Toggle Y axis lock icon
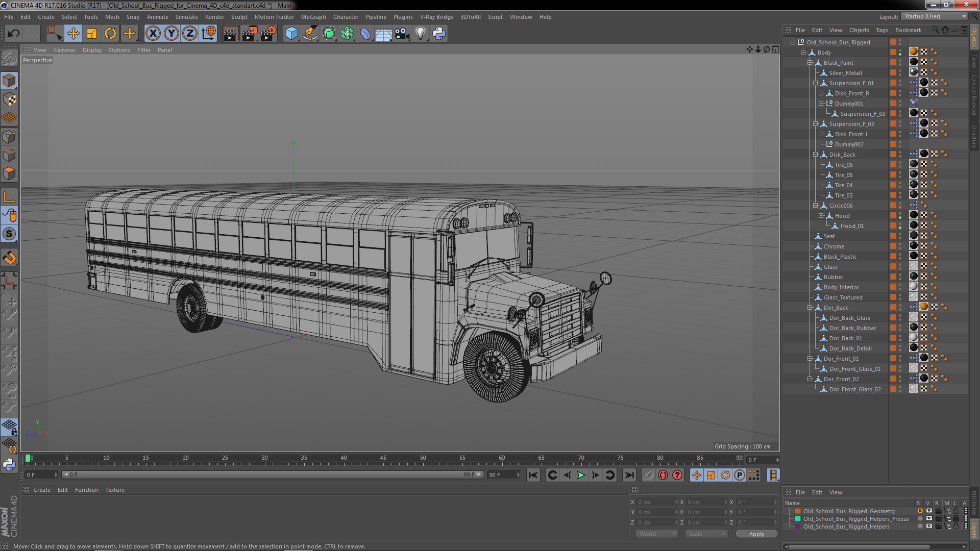Image resolution: width=980 pixels, height=551 pixels. (171, 34)
